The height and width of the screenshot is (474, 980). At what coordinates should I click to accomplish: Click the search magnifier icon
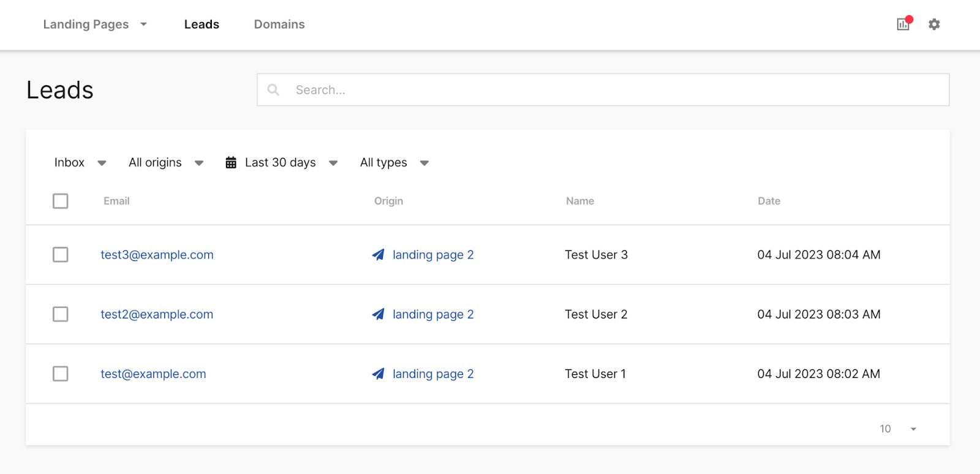(273, 90)
